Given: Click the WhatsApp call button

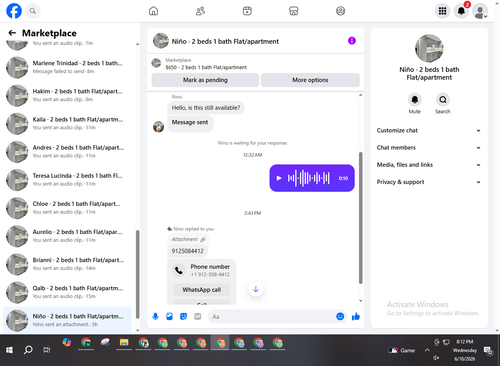Looking at the screenshot, I should pyautogui.click(x=202, y=290).
